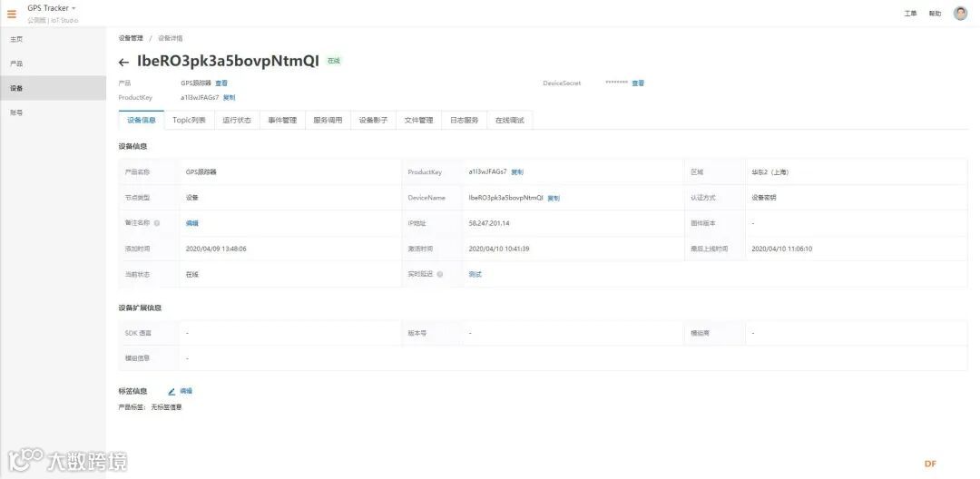Viewport: 980px width, 479px height.
Task: Click 复制 in the table ProductKey row
Action: pos(517,171)
